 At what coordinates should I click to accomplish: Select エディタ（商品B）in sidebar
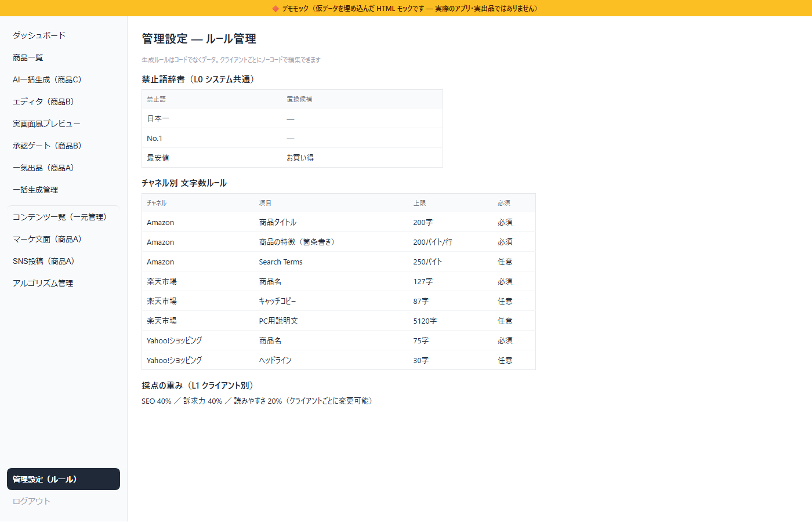63,101
